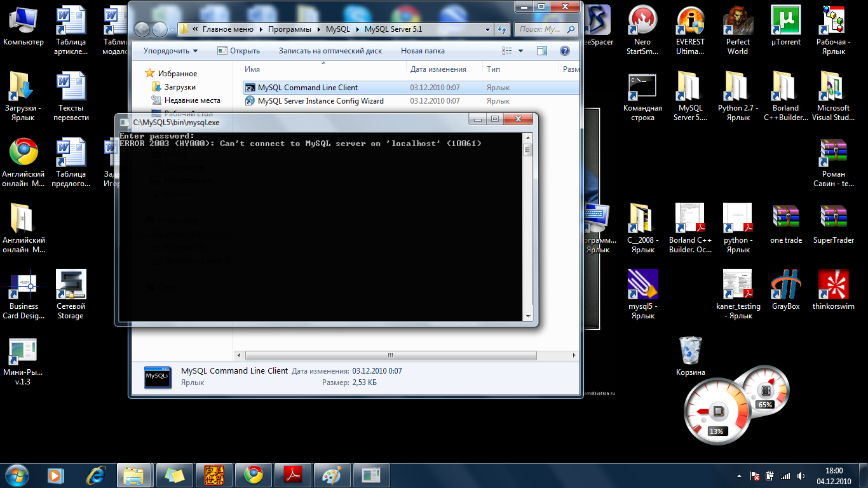Launch Microsoft Visual Studio shortcut
868x488 pixels.
point(834,96)
